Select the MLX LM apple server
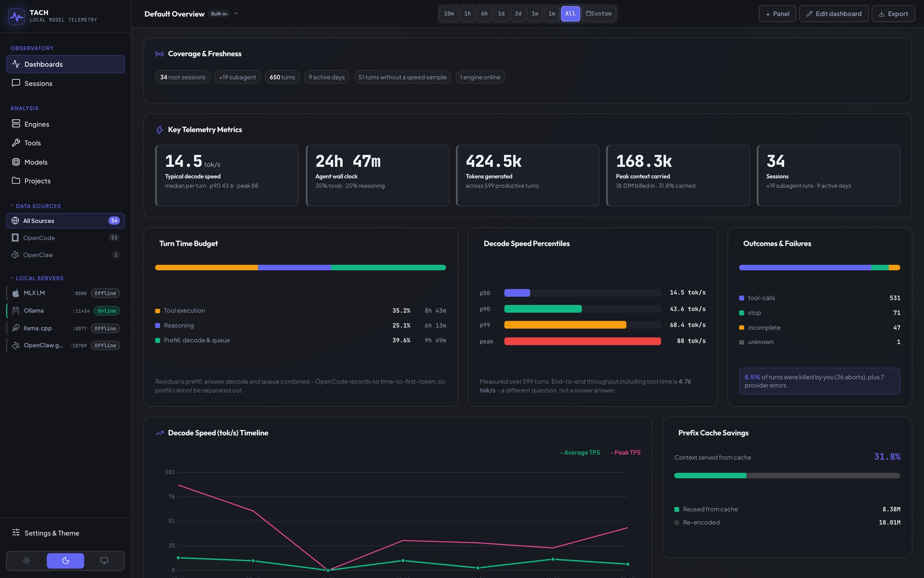The image size is (924, 578). click(65, 293)
